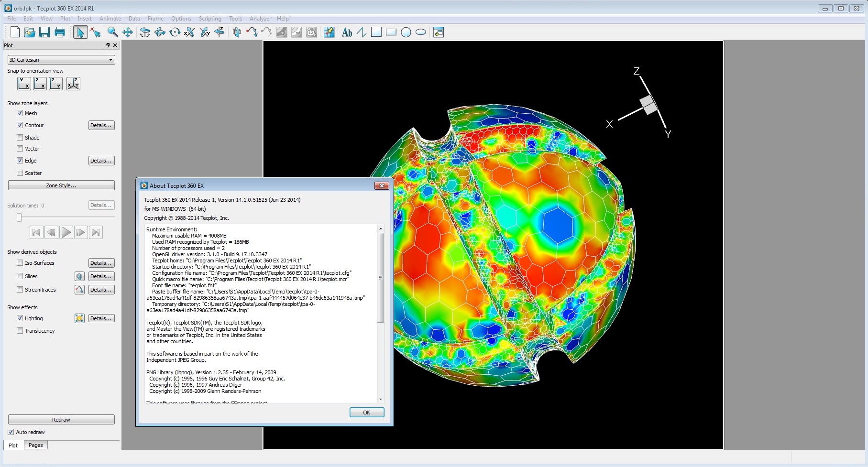The height and width of the screenshot is (467, 868).
Task: Click OK in the About dialog
Action: point(367,413)
